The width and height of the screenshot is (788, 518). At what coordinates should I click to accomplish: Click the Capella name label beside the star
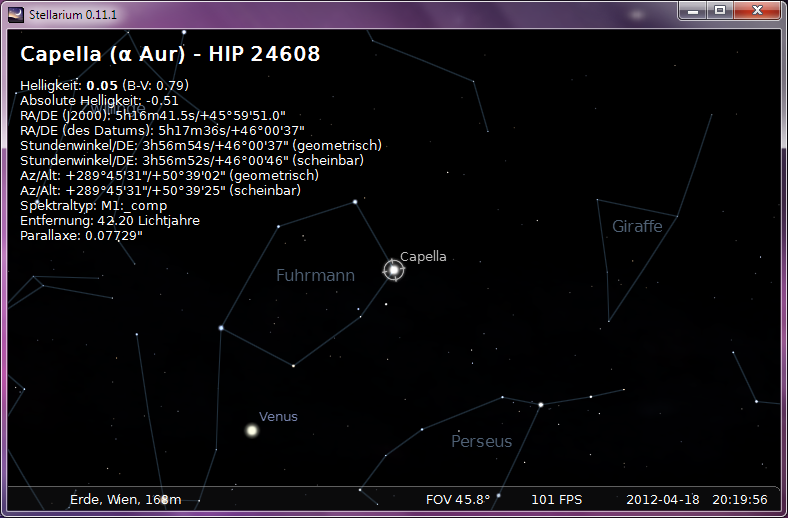pos(423,257)
